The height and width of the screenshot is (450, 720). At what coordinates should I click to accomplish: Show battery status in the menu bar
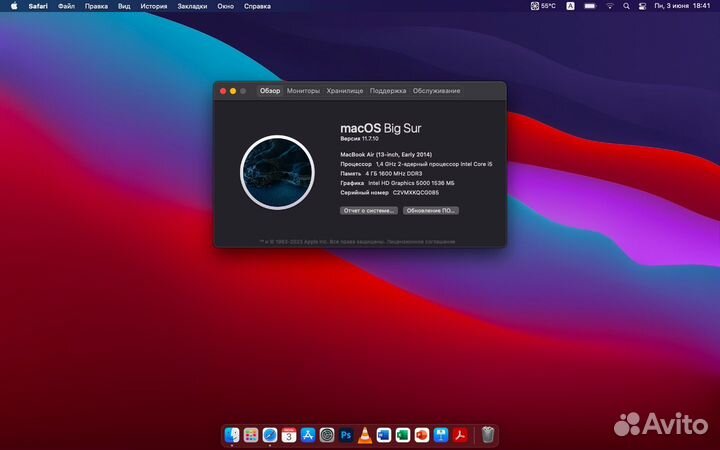point(590,6)
